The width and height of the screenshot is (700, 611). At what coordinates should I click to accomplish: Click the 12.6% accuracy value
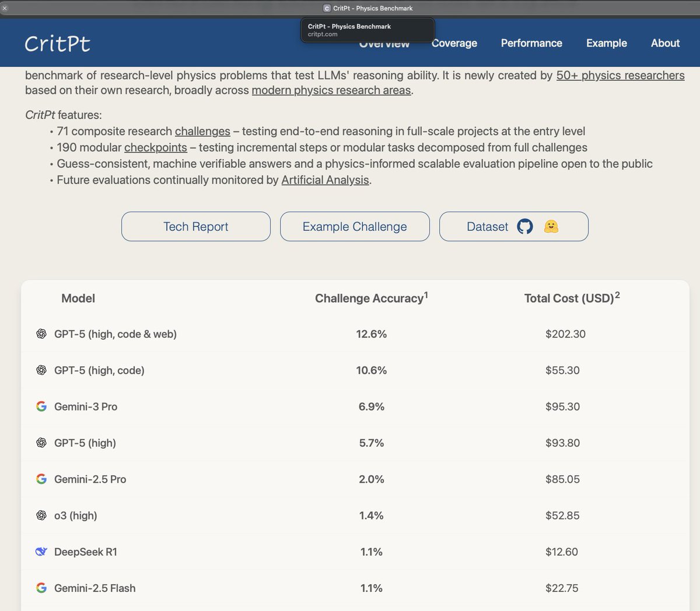(x=372, y=334)
